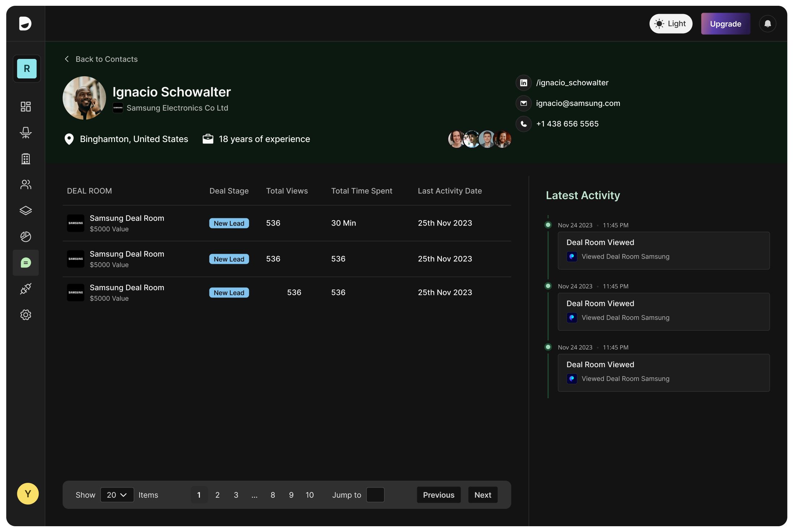Go to page 8
Viewport: 793px width, 532px height.
tap(273, 495)
